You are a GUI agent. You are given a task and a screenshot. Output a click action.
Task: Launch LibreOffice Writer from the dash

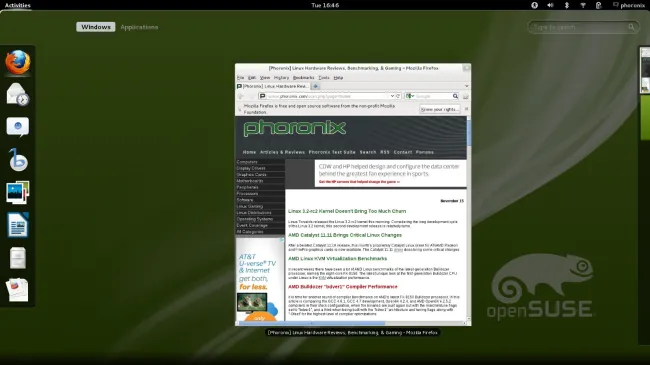[x=18, y=225]
